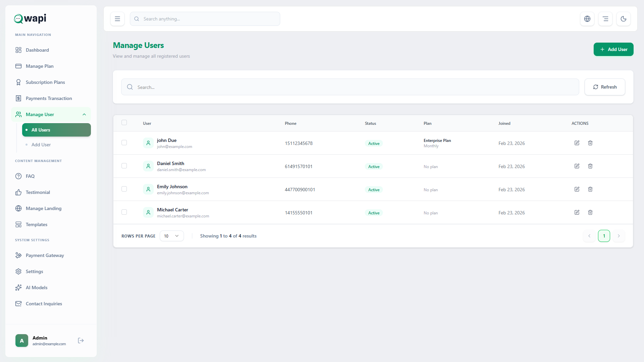Click trash icon for Michael Carter
This screenshot has height=362, width=644.
590,212
